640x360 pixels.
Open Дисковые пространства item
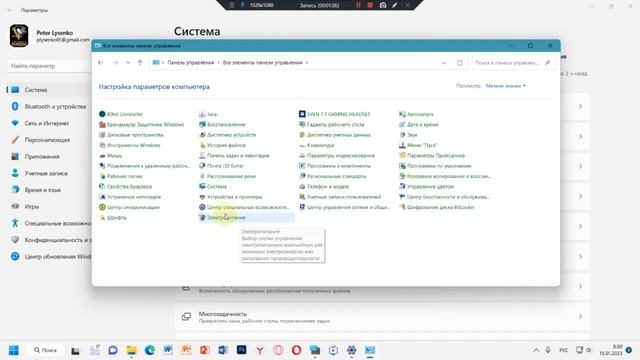click(x=131, y=135)
